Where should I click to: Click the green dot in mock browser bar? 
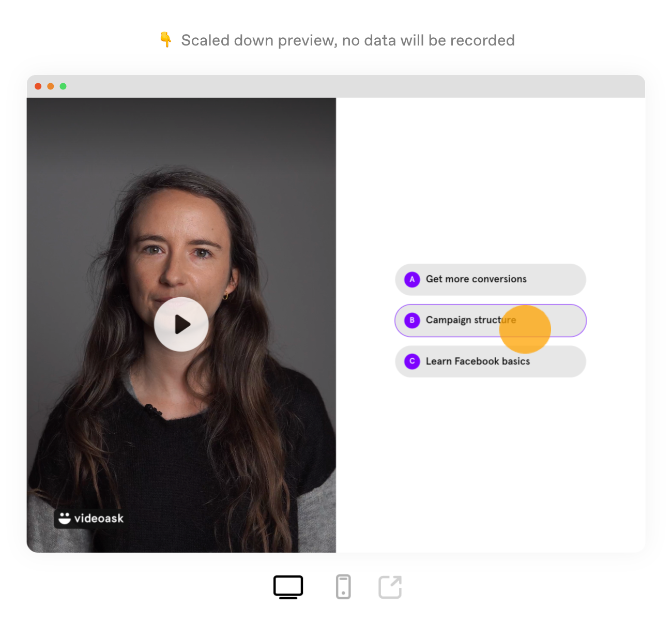click(x=63, y=86)
